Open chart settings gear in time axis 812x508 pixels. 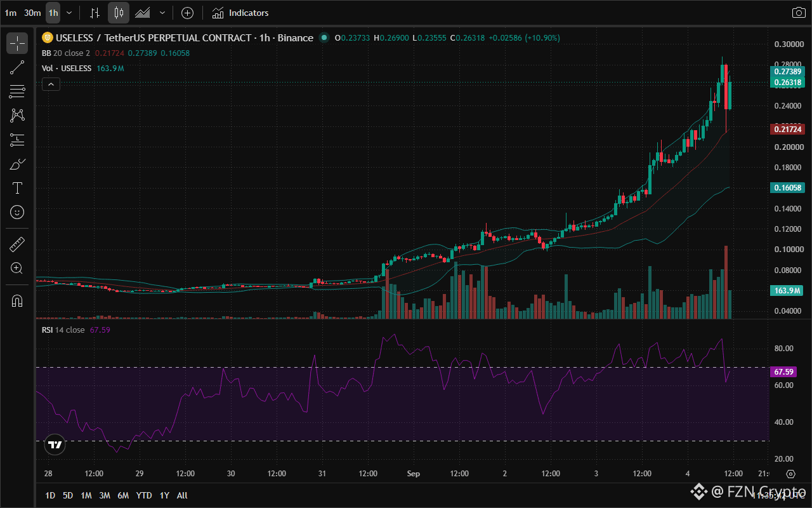[x=790, y=474]
